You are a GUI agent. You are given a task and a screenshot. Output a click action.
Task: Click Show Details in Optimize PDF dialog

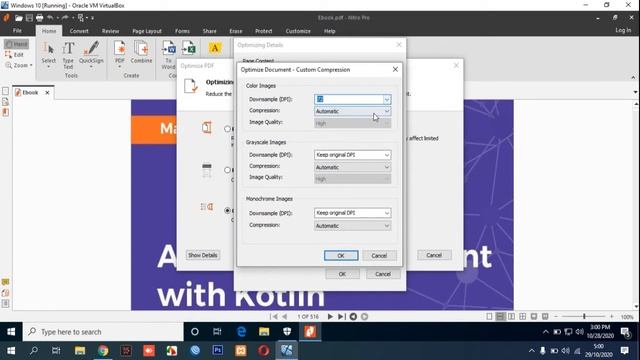[203, 255]
